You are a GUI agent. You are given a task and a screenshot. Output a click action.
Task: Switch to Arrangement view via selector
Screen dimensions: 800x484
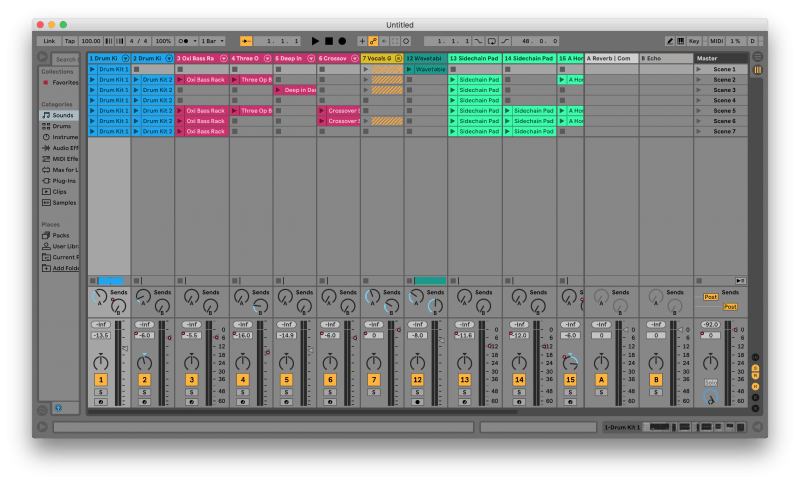(x=758, y=57)
